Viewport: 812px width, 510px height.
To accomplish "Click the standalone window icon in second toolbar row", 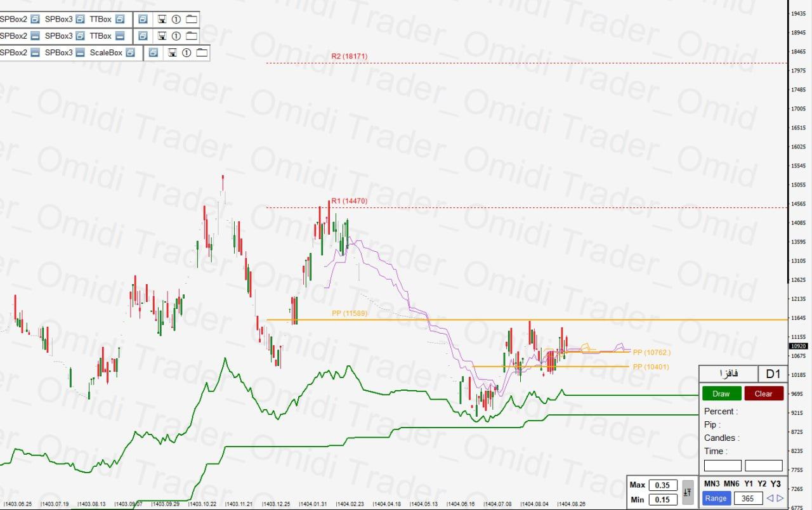I will tap(143, 36).
